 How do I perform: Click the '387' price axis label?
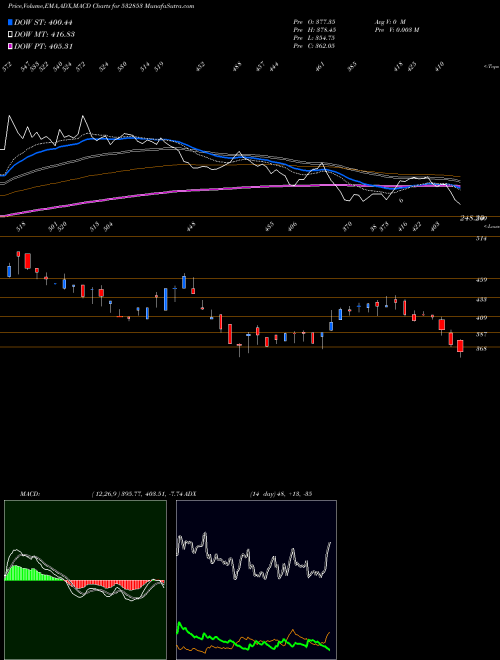click(481, 335)
